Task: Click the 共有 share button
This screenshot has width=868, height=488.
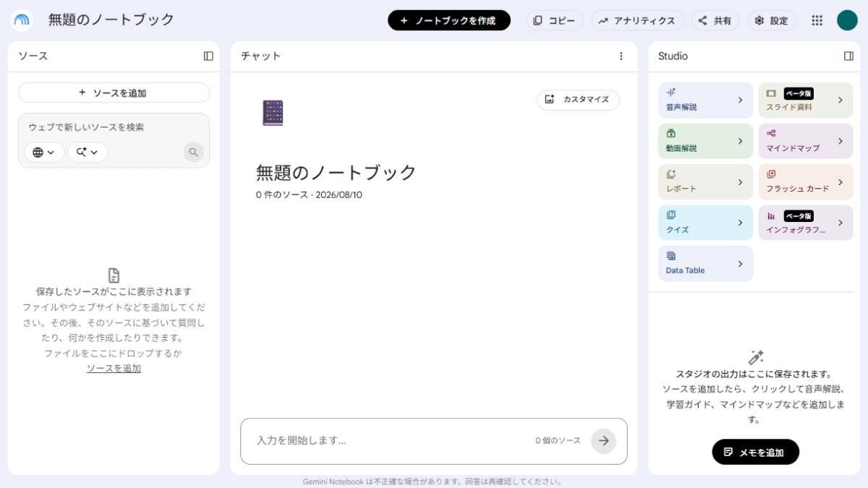Action: pyautogui.click(x=715, y=20)
